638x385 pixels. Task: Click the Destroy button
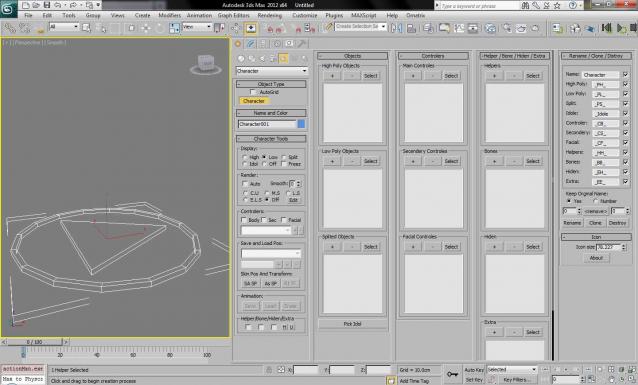617,223
